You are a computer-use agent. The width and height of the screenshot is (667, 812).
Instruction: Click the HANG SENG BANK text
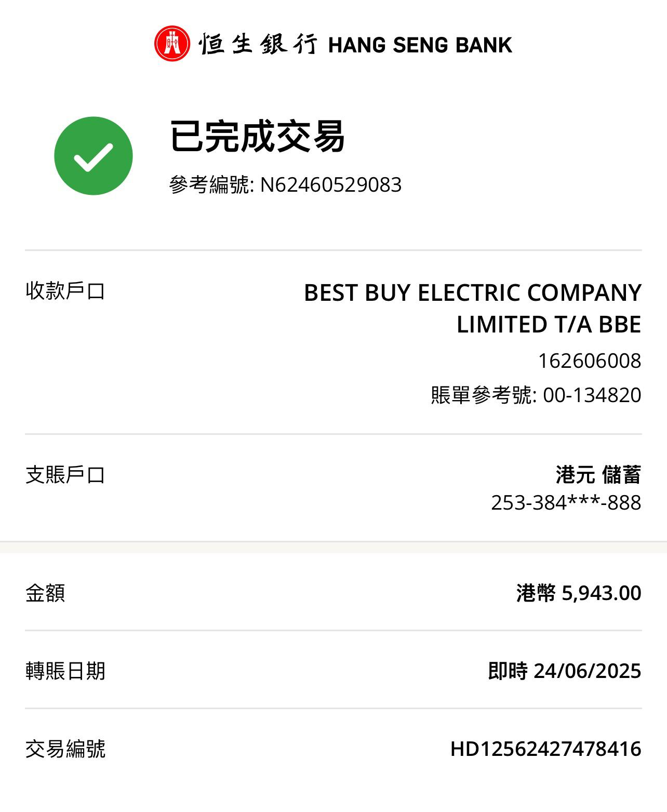click(x=420, y=45)
